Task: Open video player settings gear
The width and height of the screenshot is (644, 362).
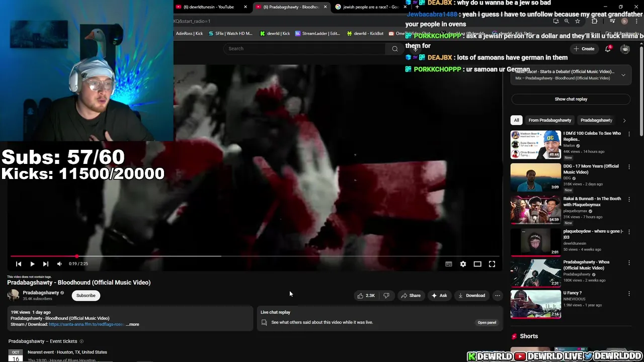Action: (x=463, y=264)
